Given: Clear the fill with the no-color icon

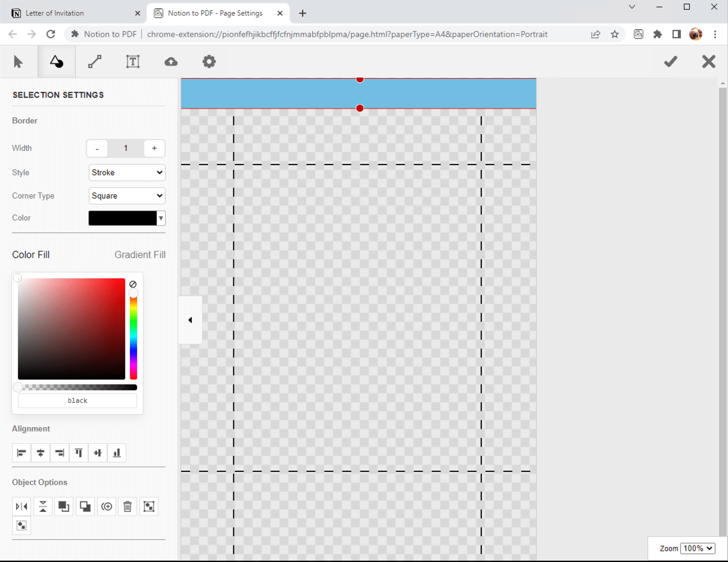Looking at the screenshot, I should pos(133,284).
